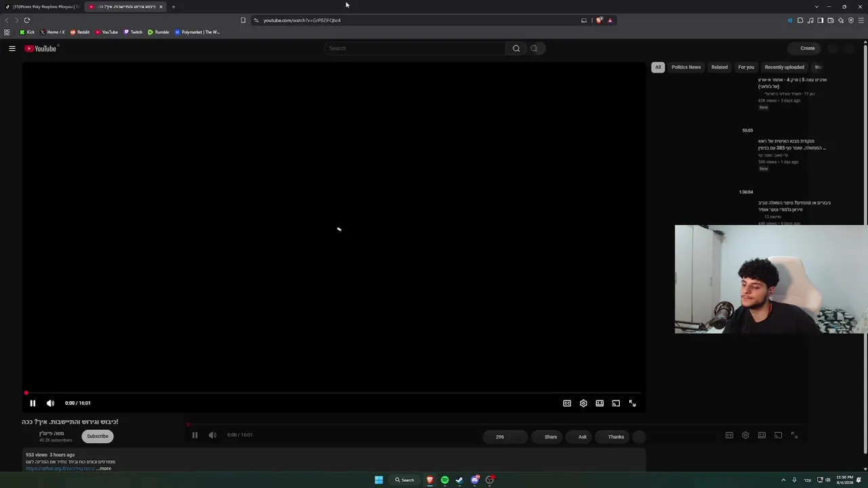Open Spotify from the taskbar
868x488 pixels.
445,480
